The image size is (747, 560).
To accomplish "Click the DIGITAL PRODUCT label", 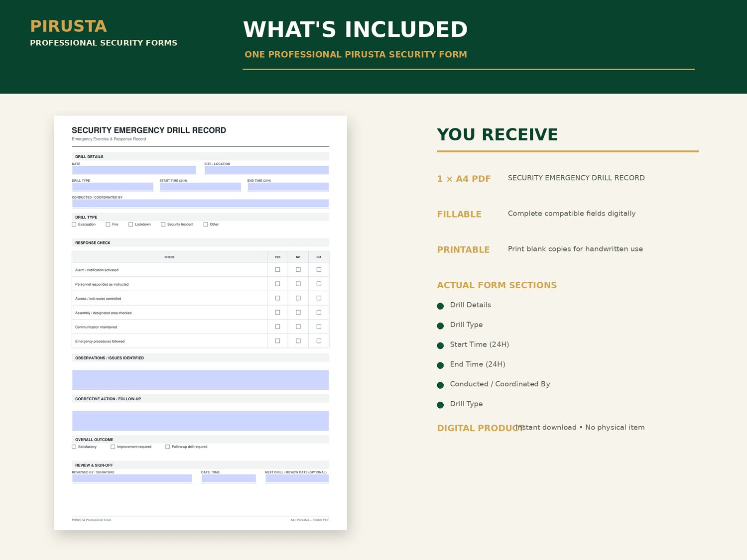I will click(x=481, y=428).
